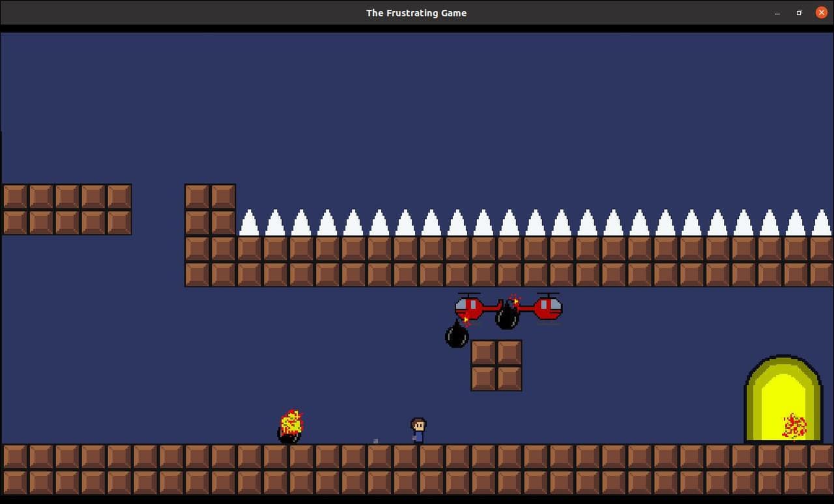Click the burning bomb on the ground floor
This screenshot has height=504, width=834.
coord(290,427)
